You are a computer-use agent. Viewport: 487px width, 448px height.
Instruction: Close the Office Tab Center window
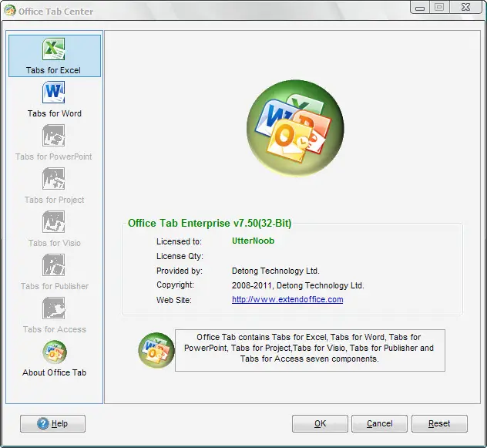point(465,8)
